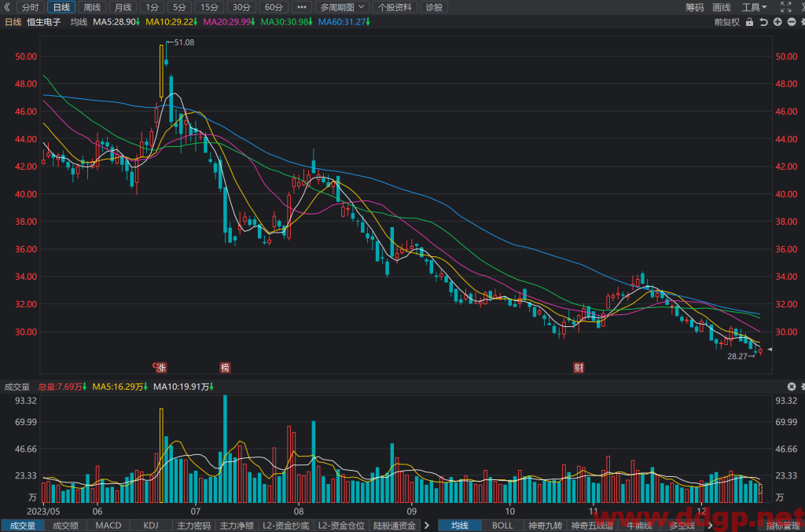Select L2-资金抄底 indicator tab

286,526
